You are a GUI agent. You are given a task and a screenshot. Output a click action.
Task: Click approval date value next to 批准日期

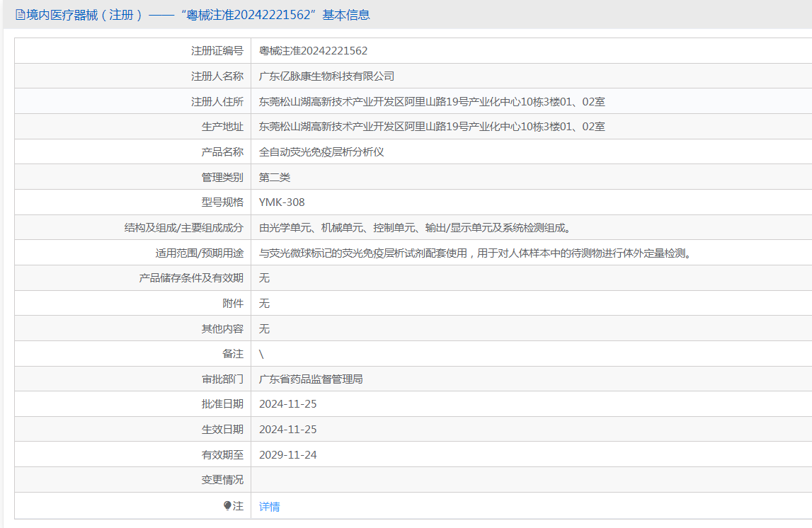tap(288, 403)
